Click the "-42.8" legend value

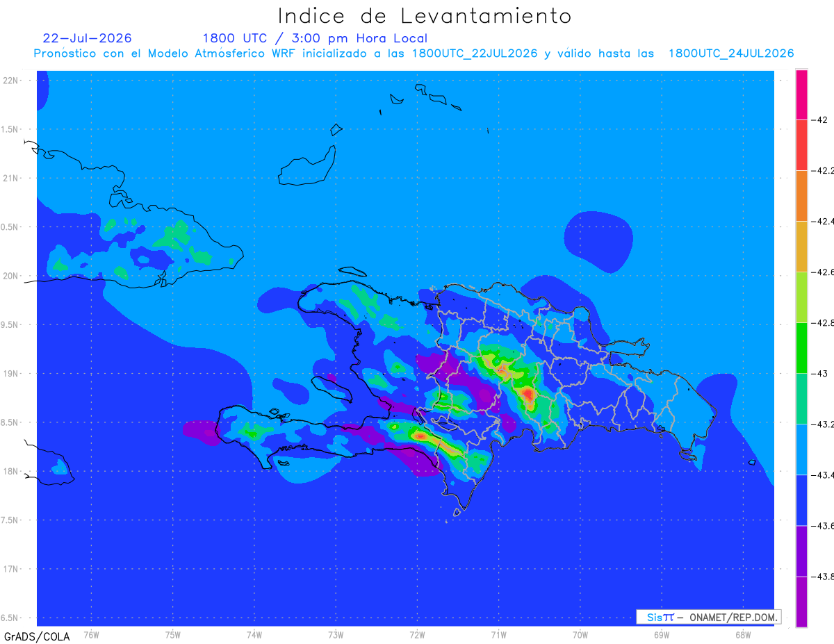[x=823, y=323]
